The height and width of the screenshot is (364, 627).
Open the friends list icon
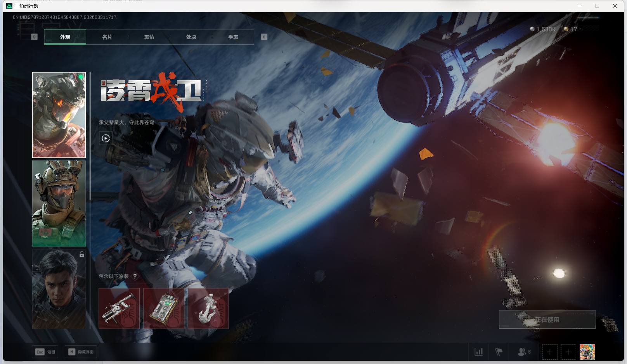pyautogui.click(x=522, y=352)
